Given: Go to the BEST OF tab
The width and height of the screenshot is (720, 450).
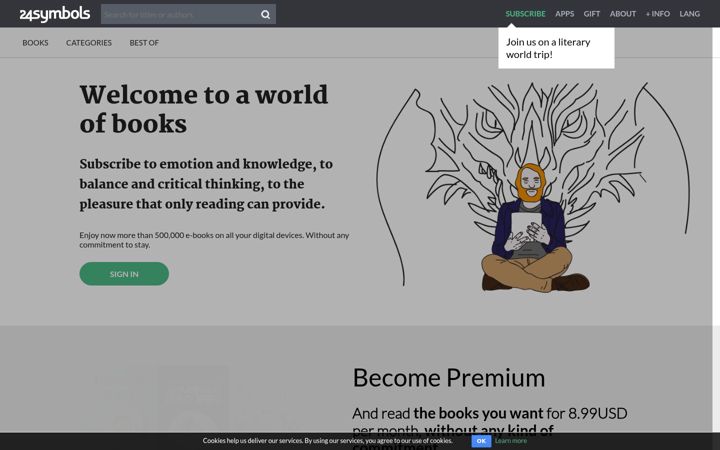Looking at the screenshot, I should pyautogui.click(x=144, y=43).
